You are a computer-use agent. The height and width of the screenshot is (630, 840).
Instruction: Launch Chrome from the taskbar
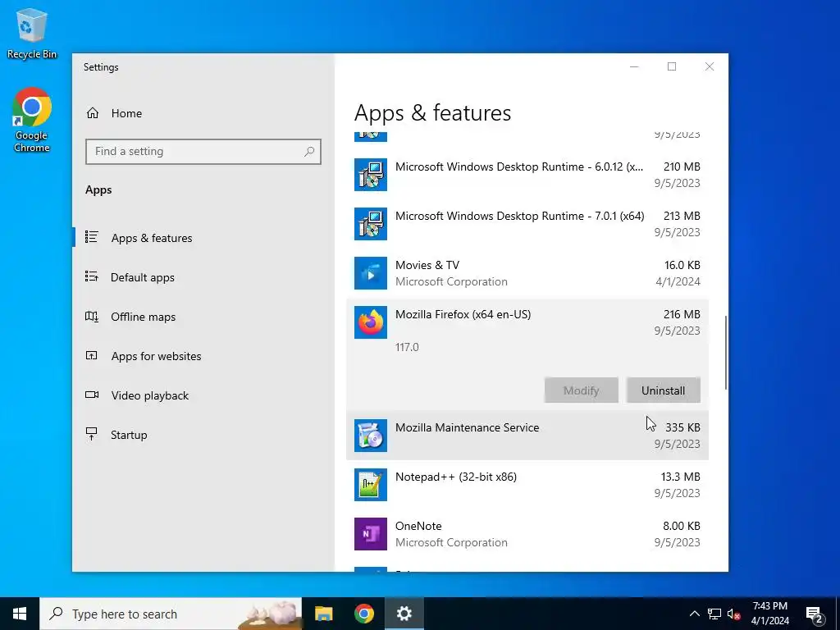(363, 614)
